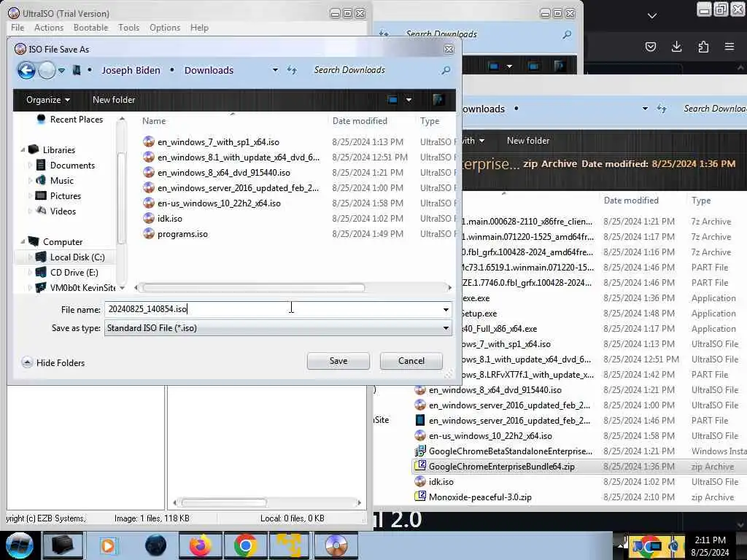Image resolution: width=747 pixels, height=560 pixels.
Task: Select en-us_windows_10_22h2_x64.iso in dialog
Action: [x=212, y=203]
